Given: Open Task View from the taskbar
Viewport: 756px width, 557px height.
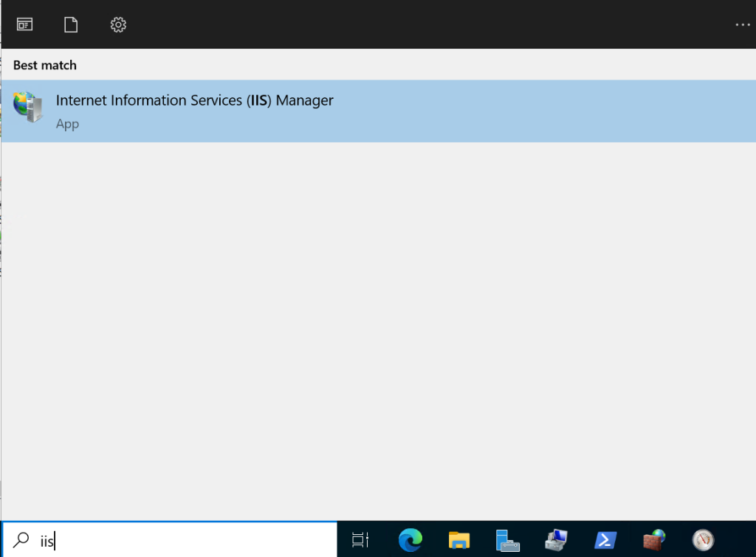Looking at the screenshot, I should 360,539.
